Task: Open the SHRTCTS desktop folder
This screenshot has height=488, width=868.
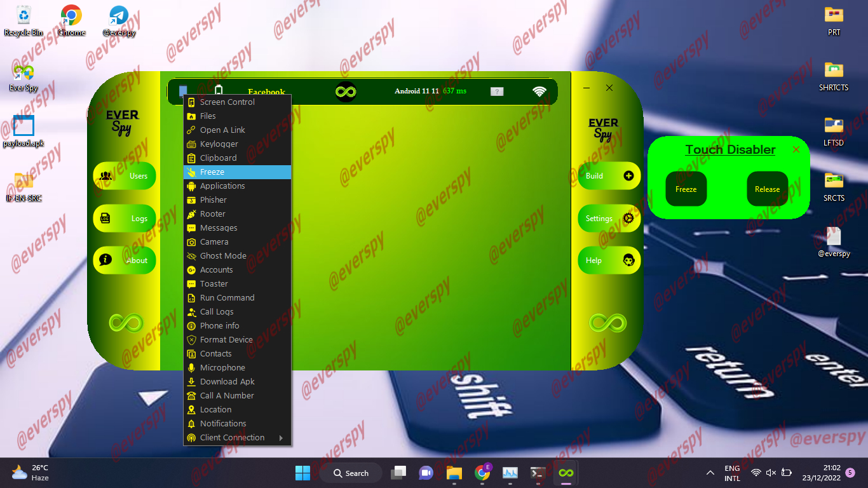Action: click(834, 76)
